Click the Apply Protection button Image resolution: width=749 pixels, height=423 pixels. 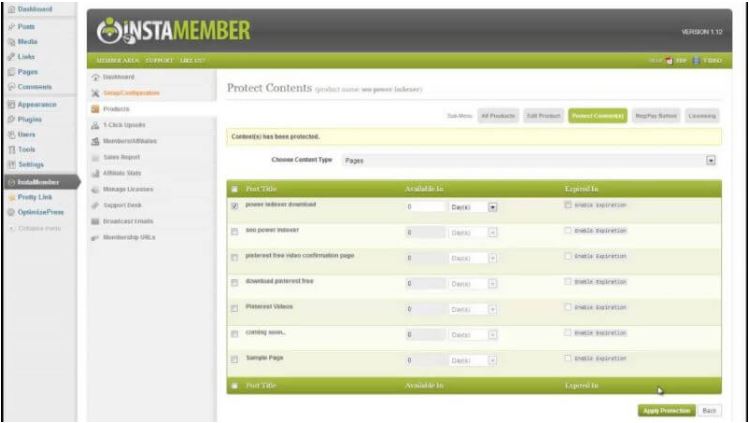coord(666,411)
